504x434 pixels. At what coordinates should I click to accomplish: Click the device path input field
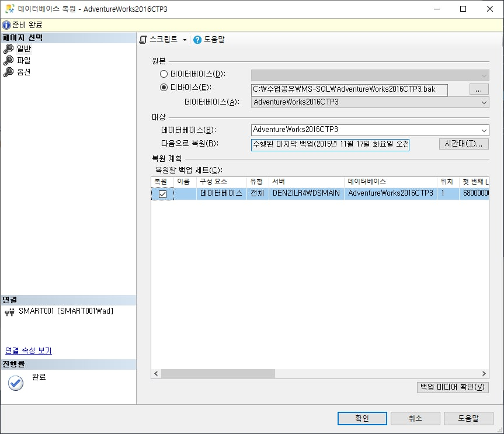pos(349,90)
